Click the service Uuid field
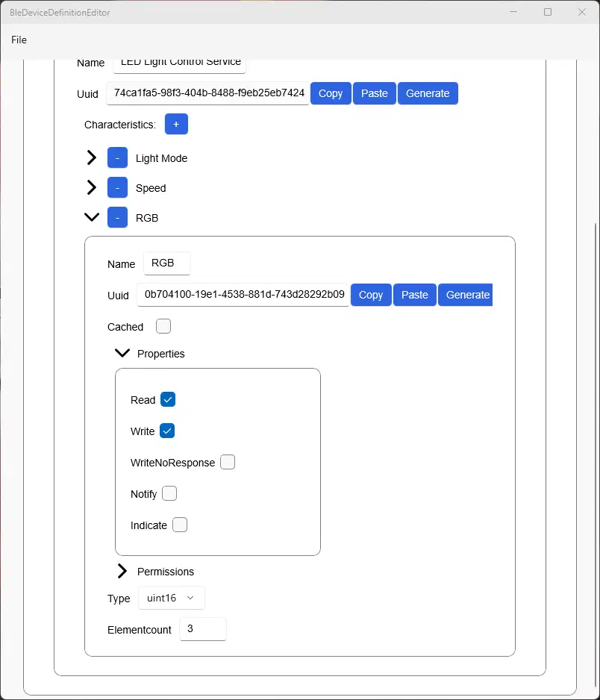 coord(208,93)
